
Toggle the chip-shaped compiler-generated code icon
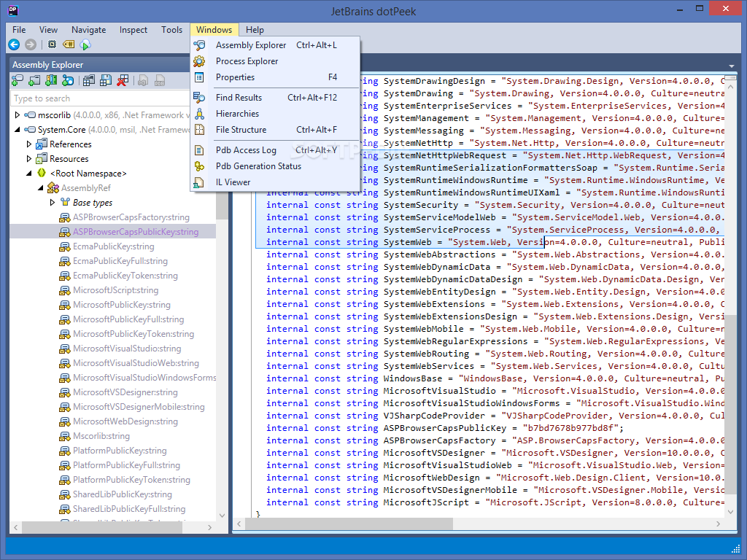point(52,44)
